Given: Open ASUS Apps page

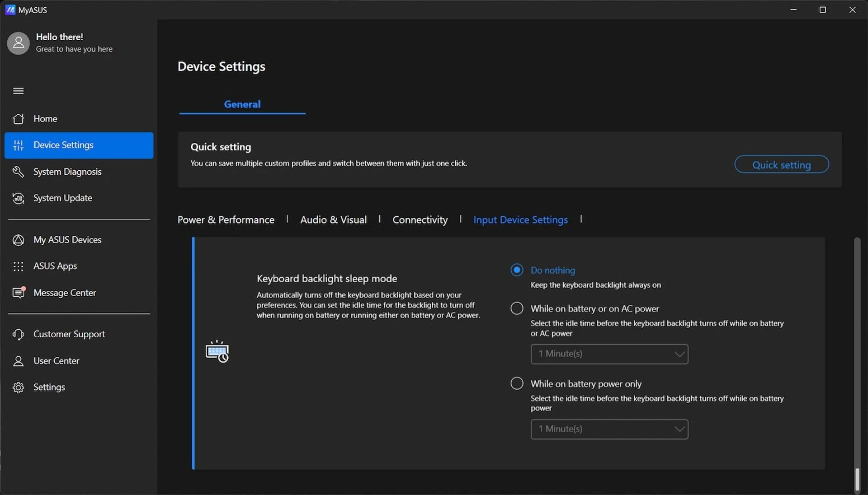Looking at the screenshot, I should [79, 266].
